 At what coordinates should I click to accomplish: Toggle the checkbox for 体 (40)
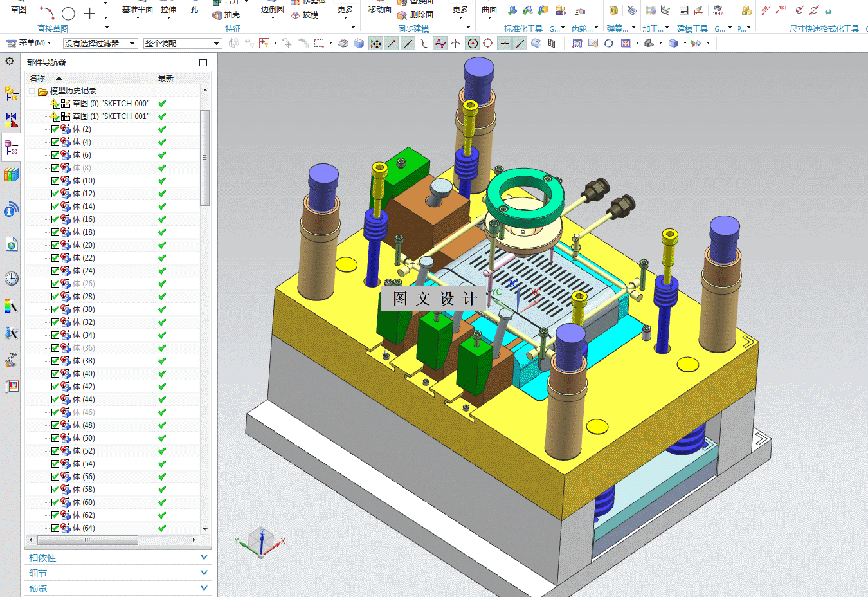[55, 374]
